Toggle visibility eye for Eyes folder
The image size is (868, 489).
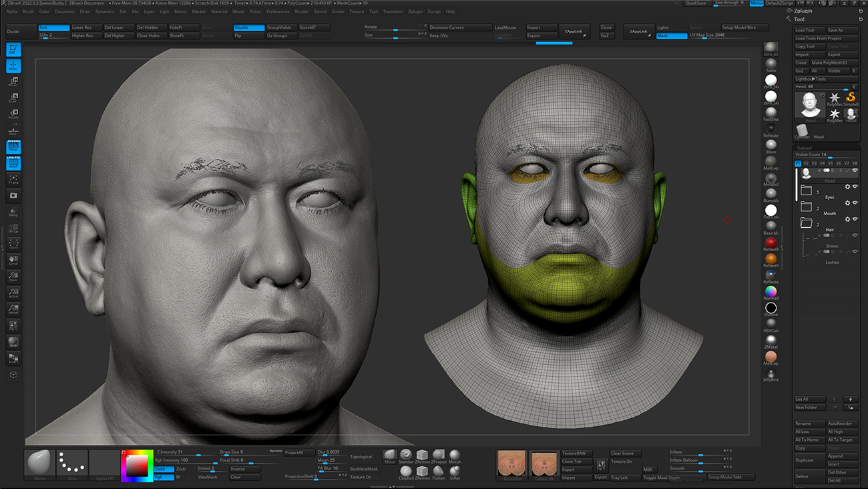click(855, 186)
